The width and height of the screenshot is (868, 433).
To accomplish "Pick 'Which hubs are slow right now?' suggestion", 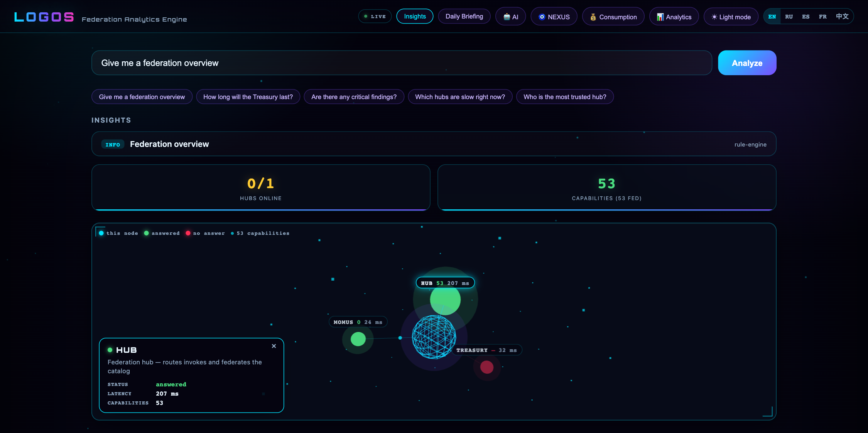I will click(460, 97).
